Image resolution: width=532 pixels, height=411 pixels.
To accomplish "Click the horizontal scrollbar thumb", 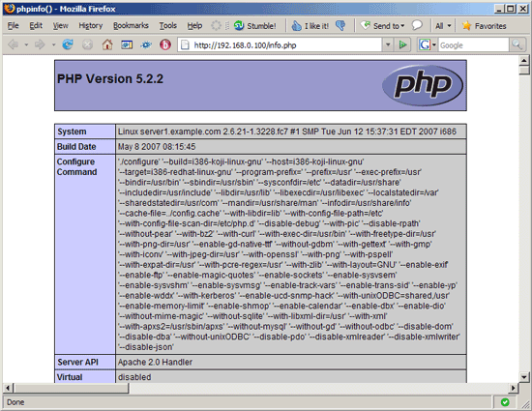I will pos(71,388).
